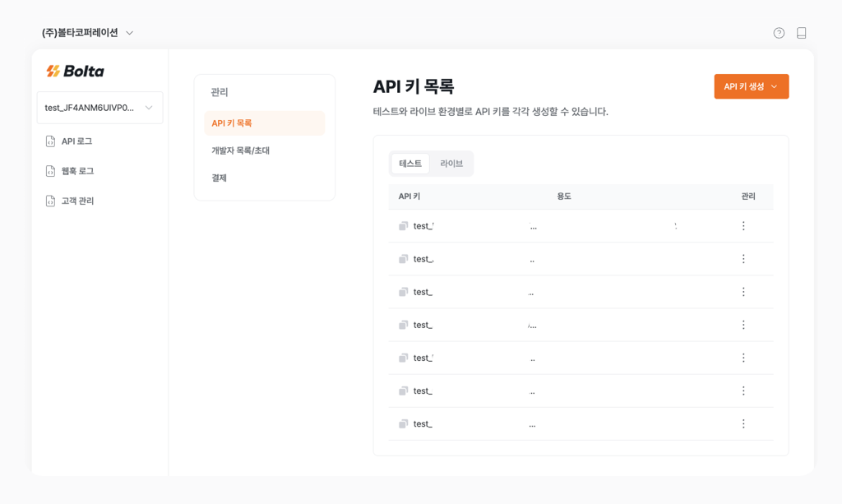
Task: Open the three-dot menu of the third key row
Action: [x=743, y=292]
